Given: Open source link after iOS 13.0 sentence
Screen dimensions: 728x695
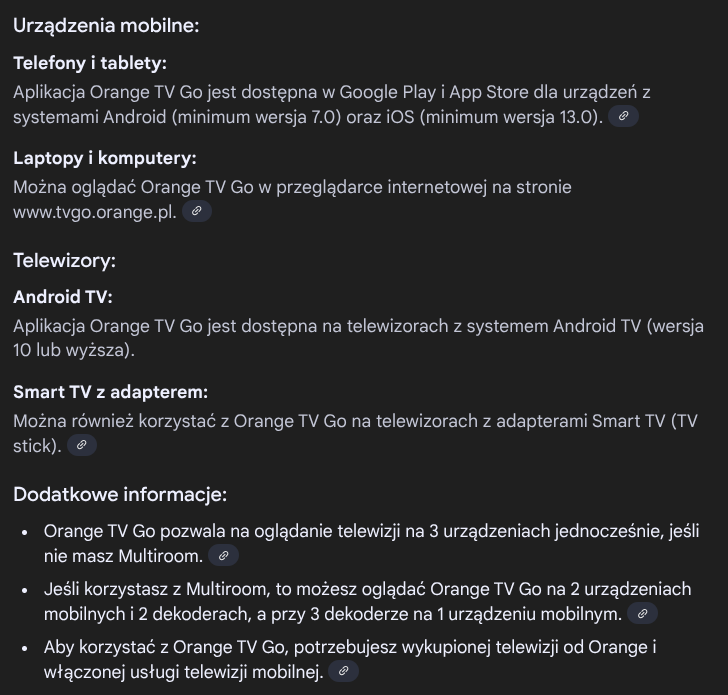Looking at the screenshot, I should point(623,116).
